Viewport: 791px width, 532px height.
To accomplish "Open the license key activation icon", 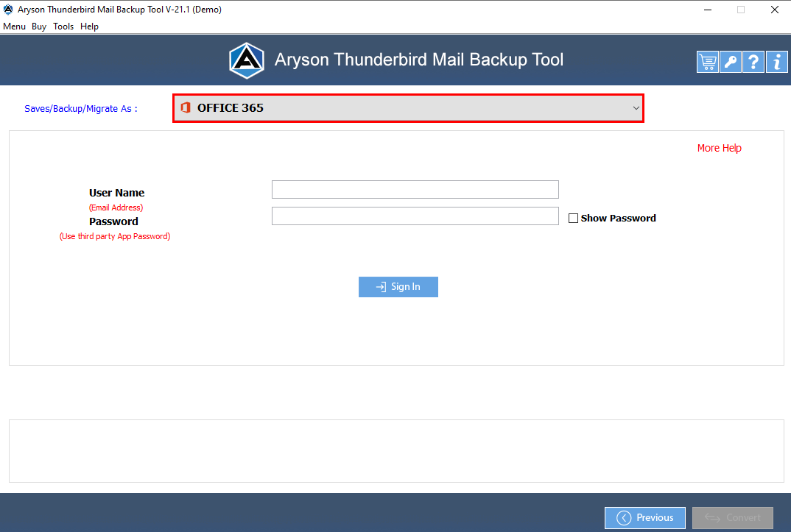I will (730, 62).
